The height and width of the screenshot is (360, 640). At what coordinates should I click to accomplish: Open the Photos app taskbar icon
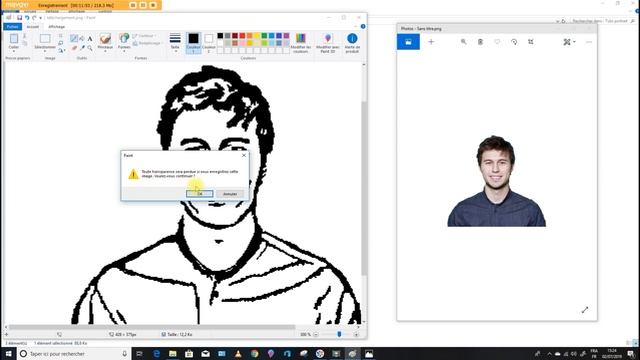tap(369, 353)
